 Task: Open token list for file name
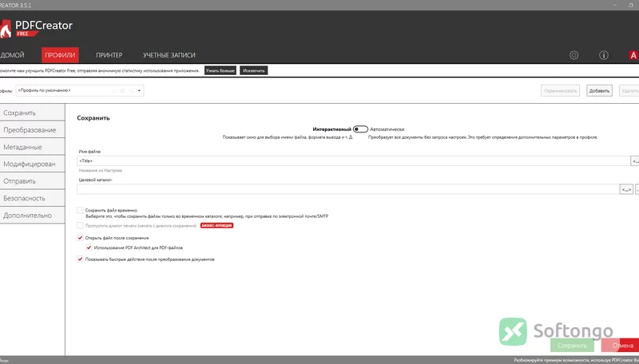click(x=635, y=160)
